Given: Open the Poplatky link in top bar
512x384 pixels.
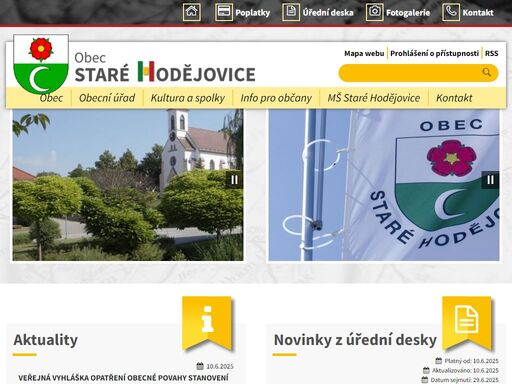Looking at the screenshot, I should (253, 13).
